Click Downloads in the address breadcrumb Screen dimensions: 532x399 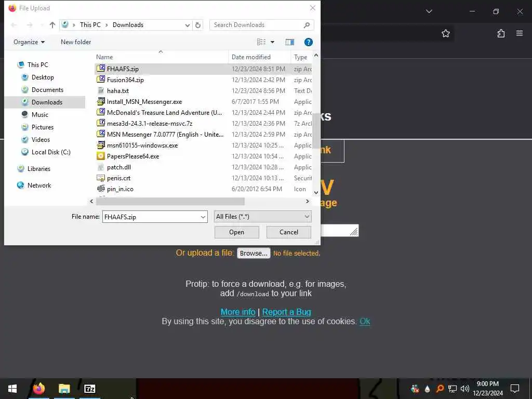[x=128, y=25]
